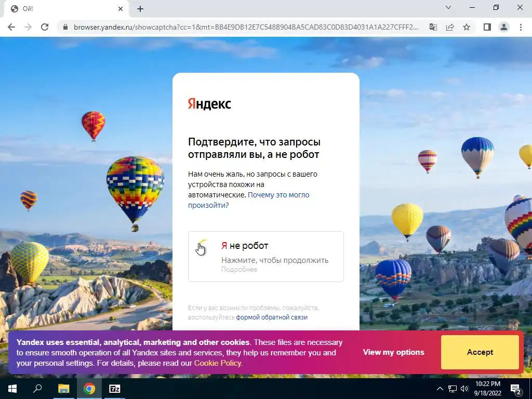Bookmark this tab with the star icon

pyautogui.click(x=467, y=27)
